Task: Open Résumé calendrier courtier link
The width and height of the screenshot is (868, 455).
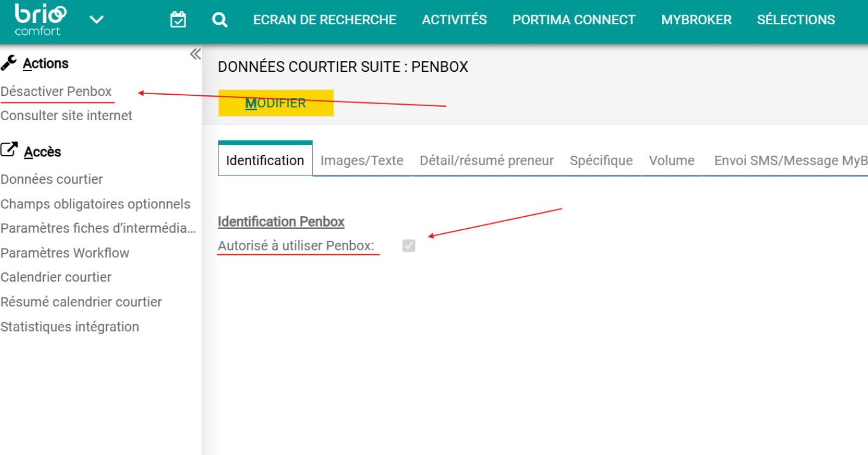Action: click(x=81, y=302)
